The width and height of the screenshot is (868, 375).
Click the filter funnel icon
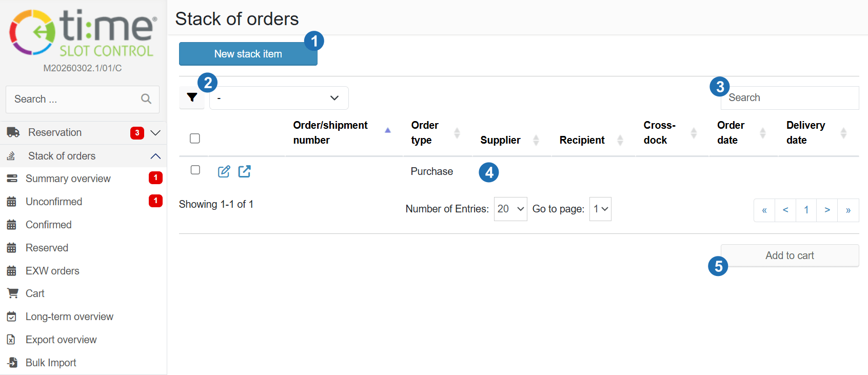pyautogui.click(x=192, y=97)
